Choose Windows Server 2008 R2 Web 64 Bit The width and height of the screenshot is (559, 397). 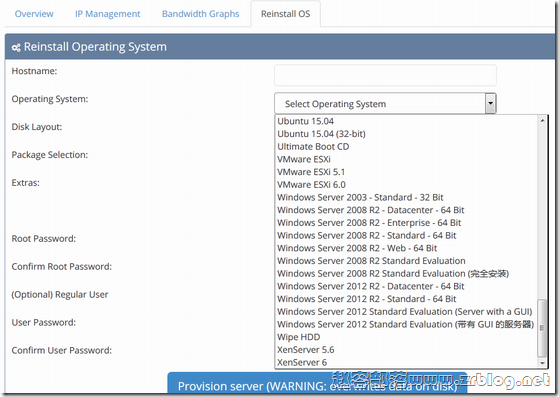pyautogui.click(x=406, y=248)
